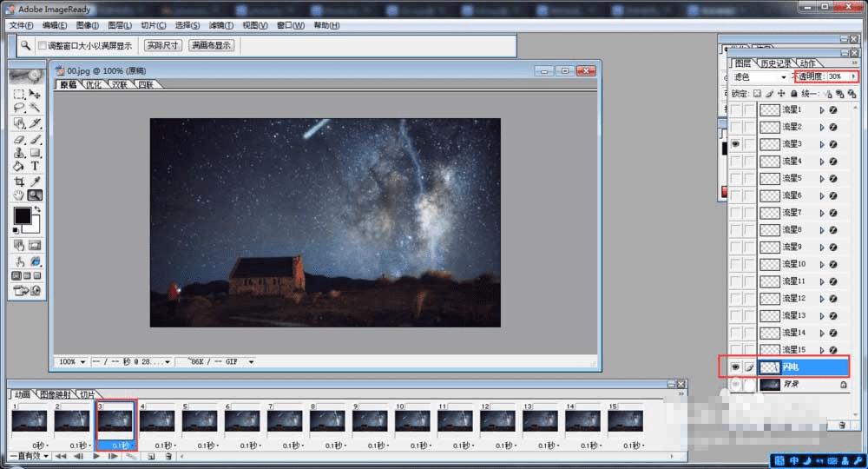Select the Hand tool
The height and width of the screenshot is (469, 868).
19,195
